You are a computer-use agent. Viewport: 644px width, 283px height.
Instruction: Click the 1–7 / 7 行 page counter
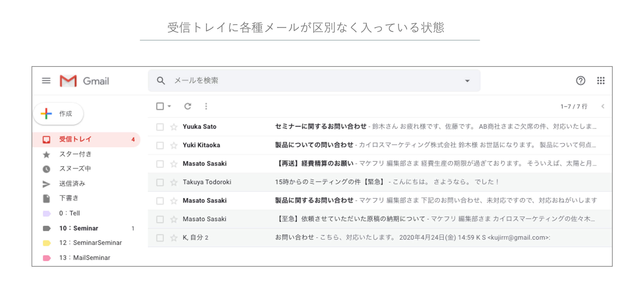tap(574, 107)
